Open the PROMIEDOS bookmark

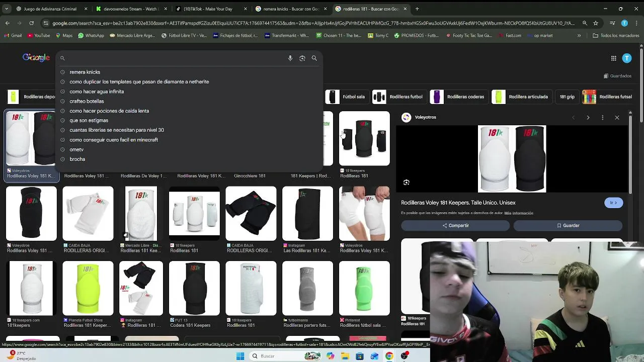pos(417,36)
